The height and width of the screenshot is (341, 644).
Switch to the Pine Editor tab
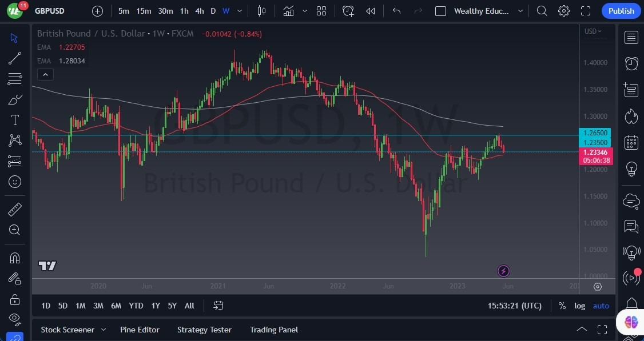pos(140,330)
